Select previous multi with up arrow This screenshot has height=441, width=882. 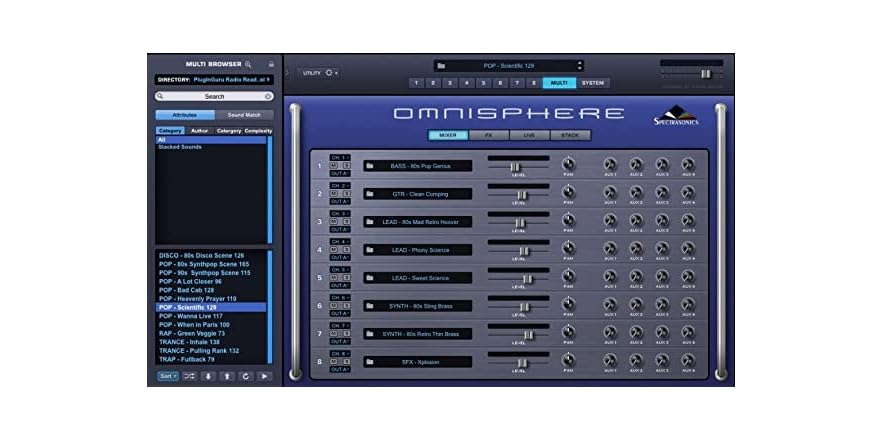click(227, 376)
